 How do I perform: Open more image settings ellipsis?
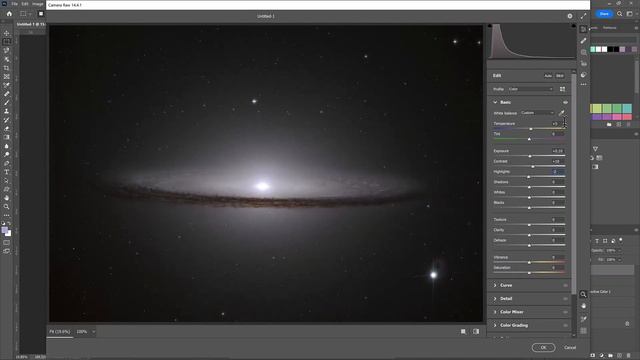pyautogui.click(x=583, y=84)
